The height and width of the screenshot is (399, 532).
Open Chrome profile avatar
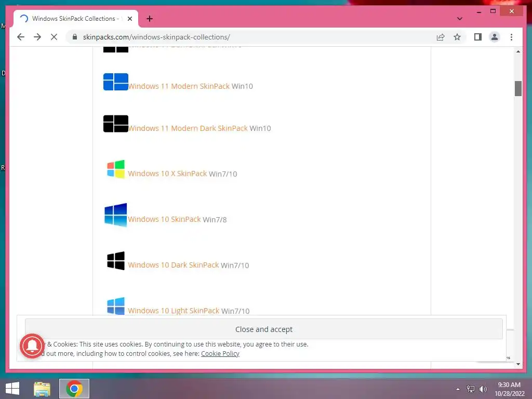click(x=495, y=37)
